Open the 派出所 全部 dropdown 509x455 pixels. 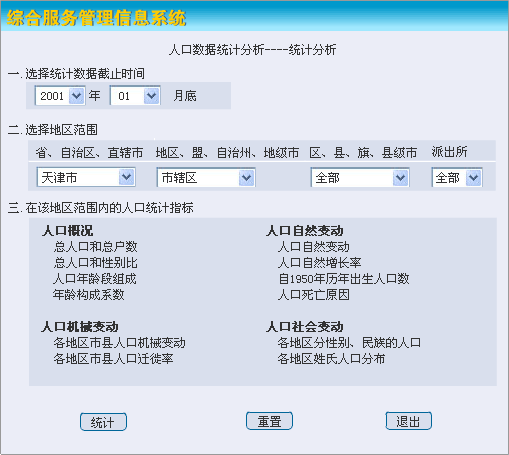[457, 178]
